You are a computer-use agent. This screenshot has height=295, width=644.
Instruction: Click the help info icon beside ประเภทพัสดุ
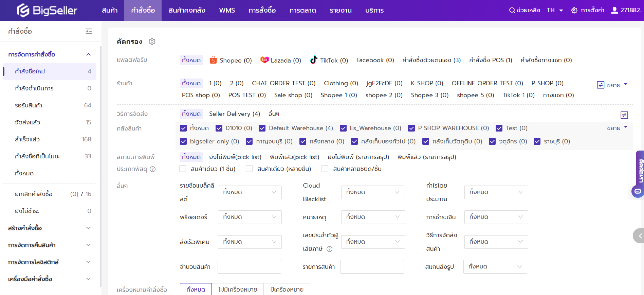point(153,169)
